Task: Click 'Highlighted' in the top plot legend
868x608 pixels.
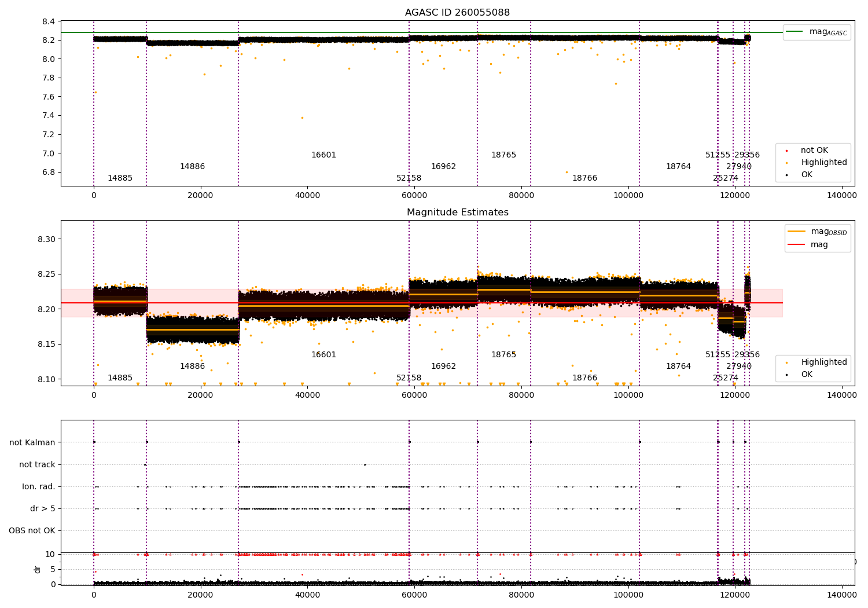Action: [824, 163]
